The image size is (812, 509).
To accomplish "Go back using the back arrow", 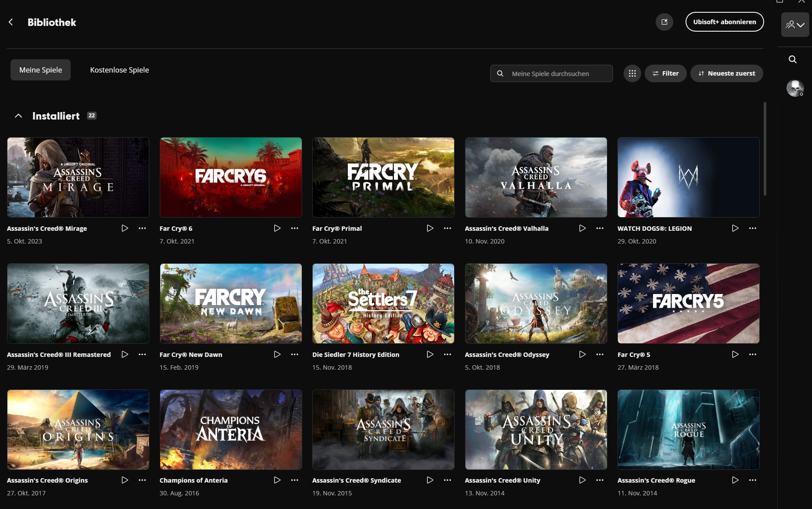I will point(11,22).
